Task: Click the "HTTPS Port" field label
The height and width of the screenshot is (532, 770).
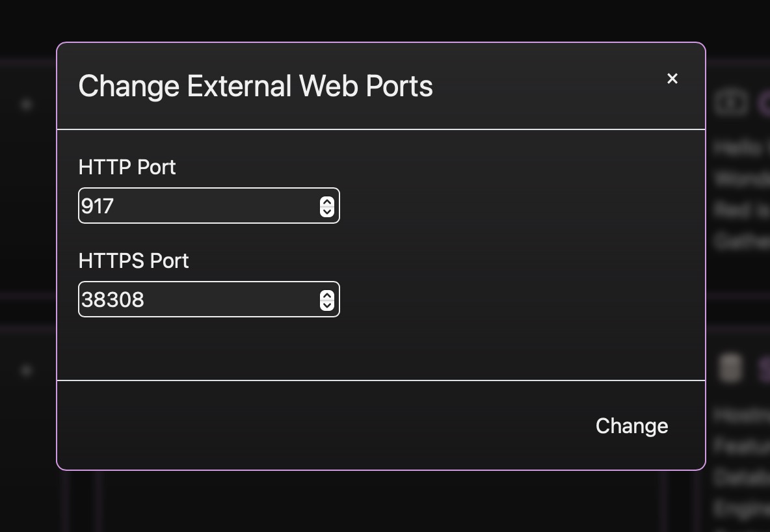Action: point(133,261)
